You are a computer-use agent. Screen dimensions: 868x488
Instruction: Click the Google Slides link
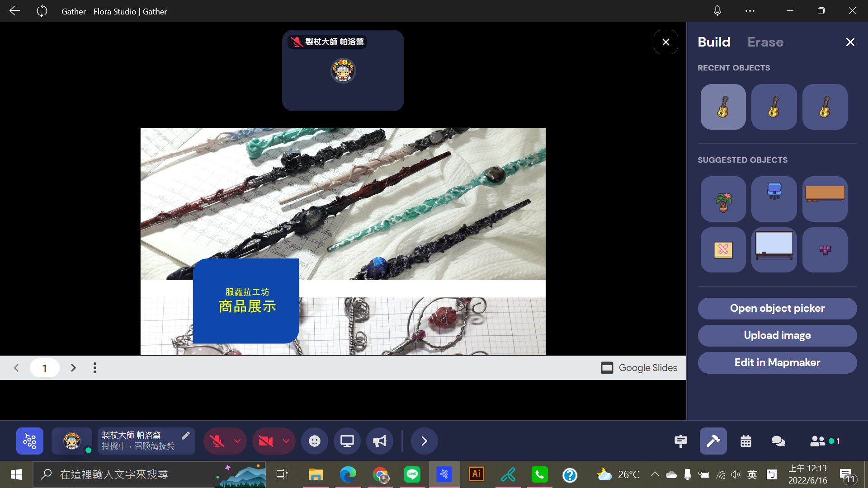pyautogui.click(x=639, y=368)
